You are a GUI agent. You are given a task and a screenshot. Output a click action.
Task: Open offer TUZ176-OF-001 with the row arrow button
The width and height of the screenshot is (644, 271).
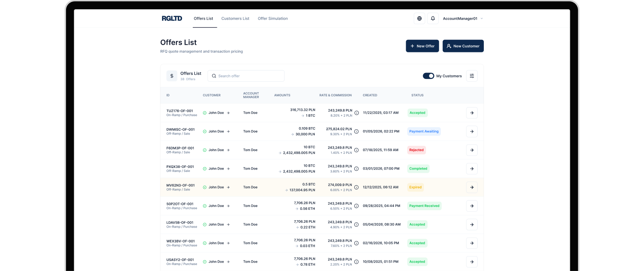click(x=472, y=113)
